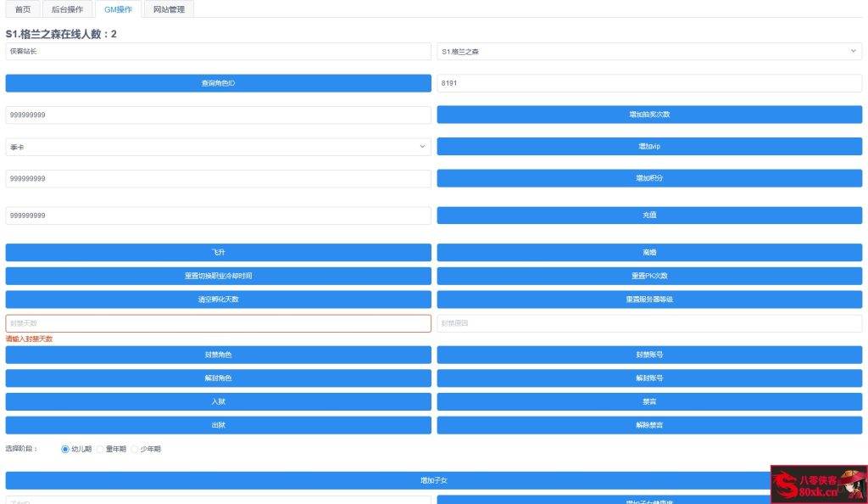This screenshot has height=504, width=868.
Task: Click 解封角色 to unban the character
Action: click(x=218, y=378)
